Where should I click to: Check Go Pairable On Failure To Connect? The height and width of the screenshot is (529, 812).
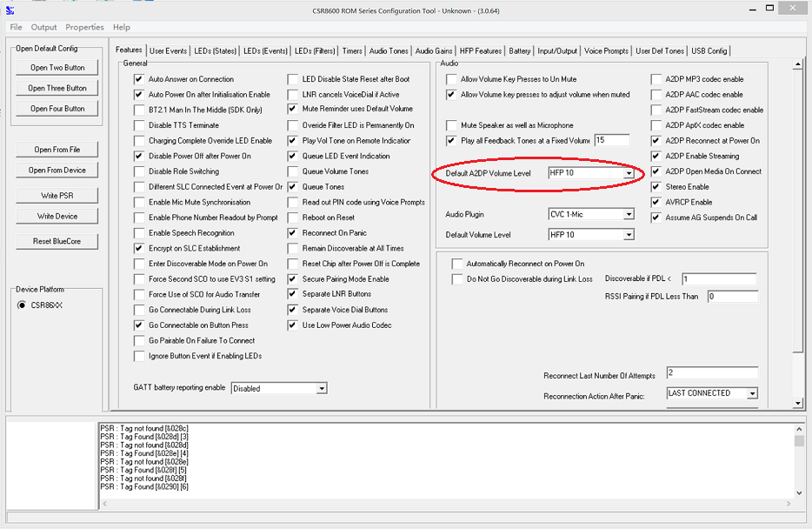(x=139, y=340)
